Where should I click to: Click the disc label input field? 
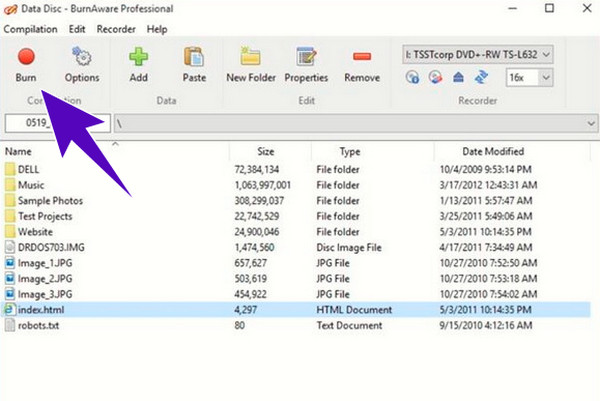point(57,123)
